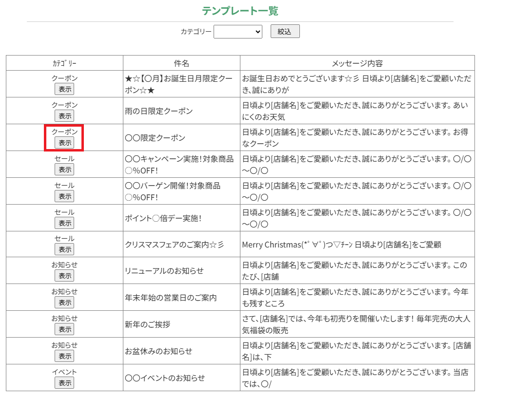Click message starting さて、[店舗名]では
532x398 pixels.
point(356,324)
